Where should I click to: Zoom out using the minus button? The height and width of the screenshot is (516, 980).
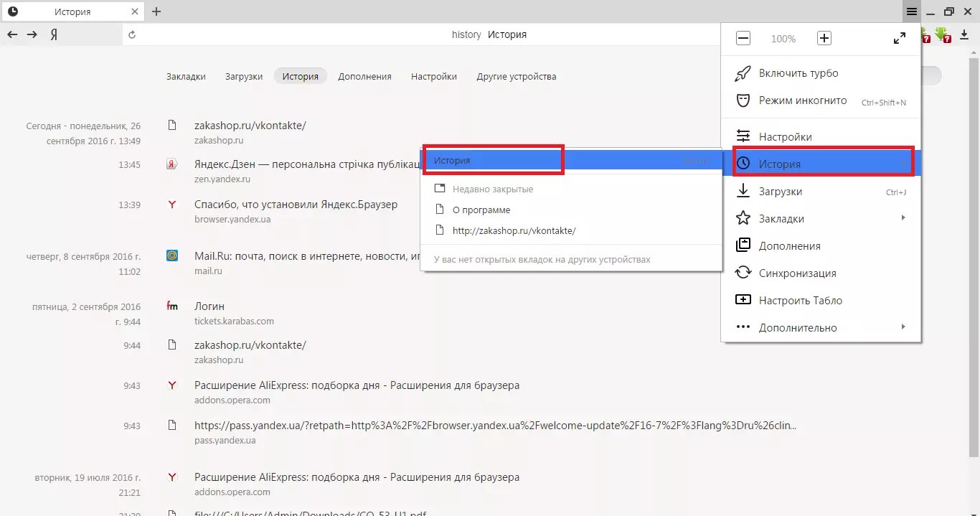pos(743,39)
